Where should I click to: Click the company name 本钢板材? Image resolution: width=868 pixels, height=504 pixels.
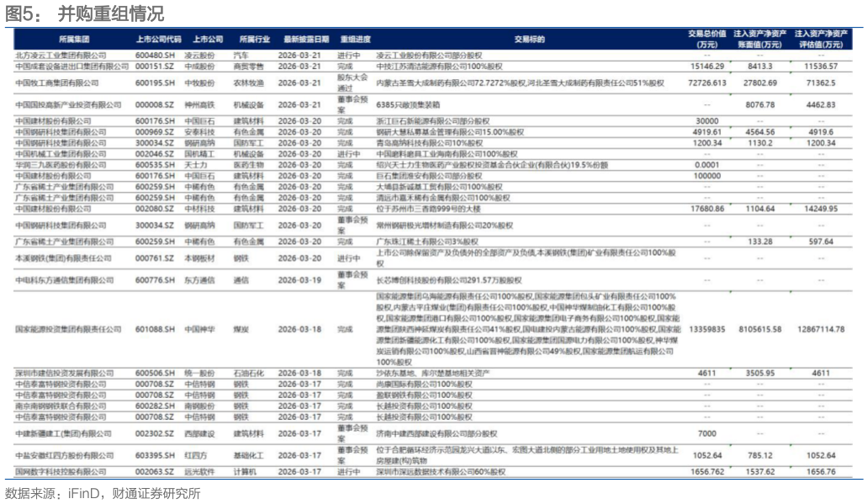pyautogui.click(x=200, y=258)
